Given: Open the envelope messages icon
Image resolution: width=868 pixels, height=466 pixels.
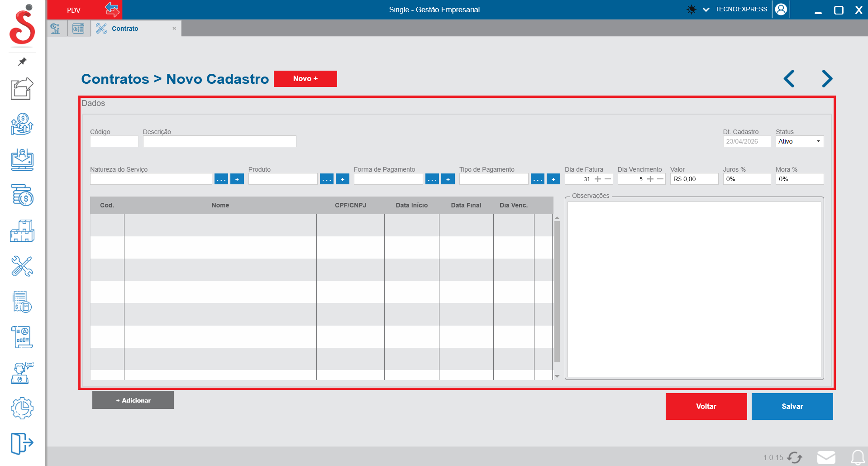Looking at the screenshot, I should point(826,457).
